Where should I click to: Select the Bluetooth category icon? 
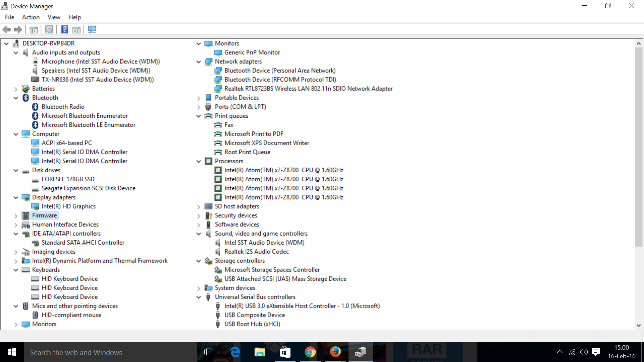coord(26,98)
